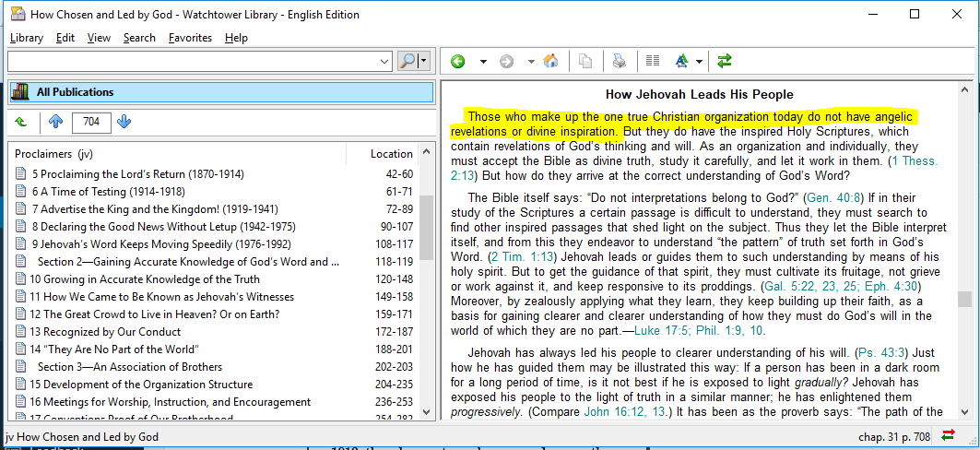This screenshot has height=450, width=980.
Task: Click the Print icon
Action: [620, 62]
